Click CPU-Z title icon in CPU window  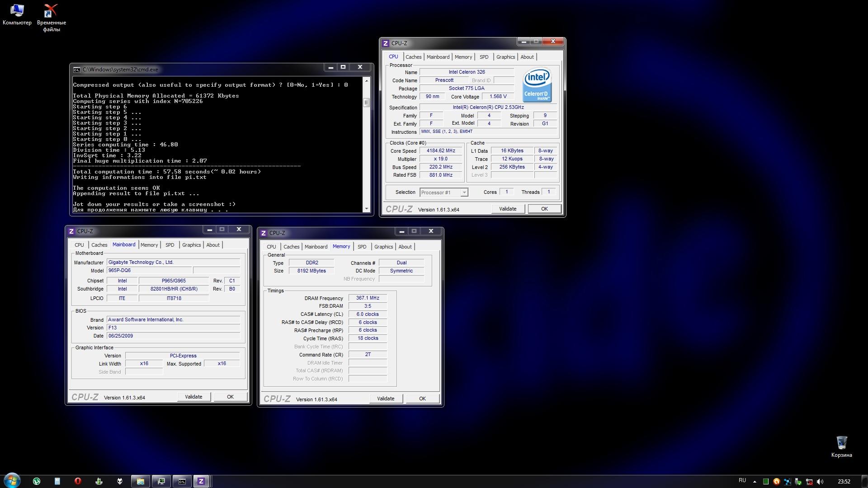[386, 43]
